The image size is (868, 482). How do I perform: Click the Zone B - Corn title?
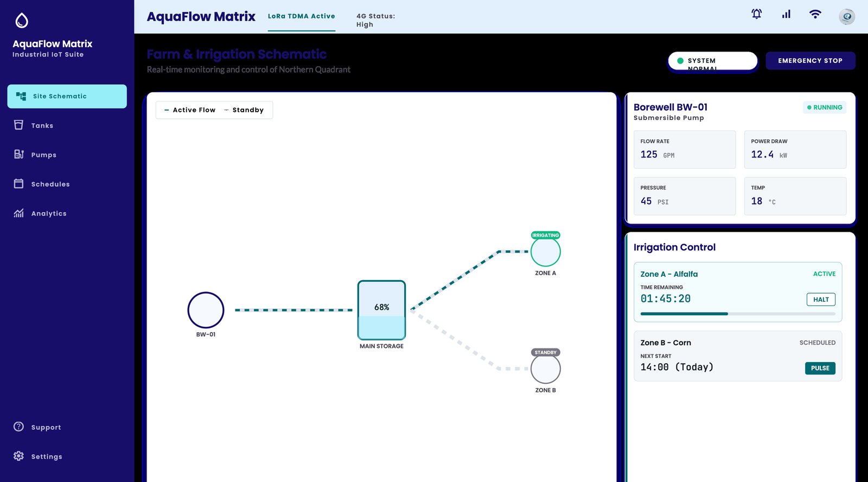click(666, 343)
